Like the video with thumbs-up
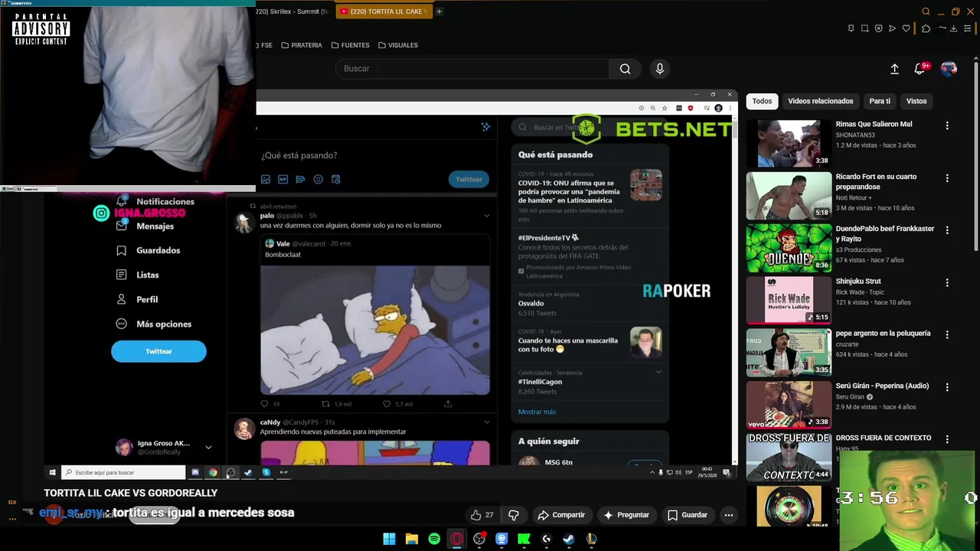Viewport: 980px width, 551px height. point(482,515)
